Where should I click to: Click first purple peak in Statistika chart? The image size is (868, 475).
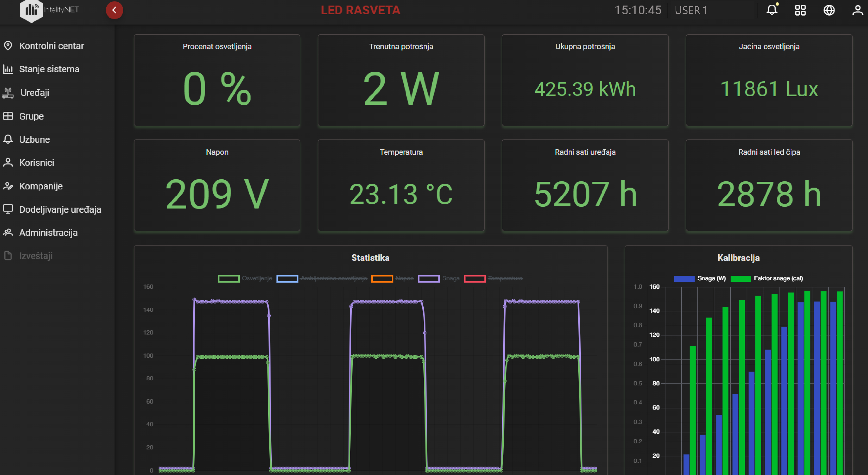point(194,299)
